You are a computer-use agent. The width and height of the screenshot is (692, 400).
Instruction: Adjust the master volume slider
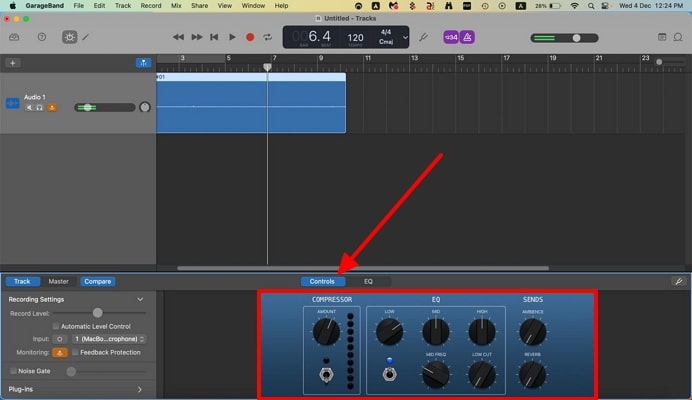pos(564,38)
